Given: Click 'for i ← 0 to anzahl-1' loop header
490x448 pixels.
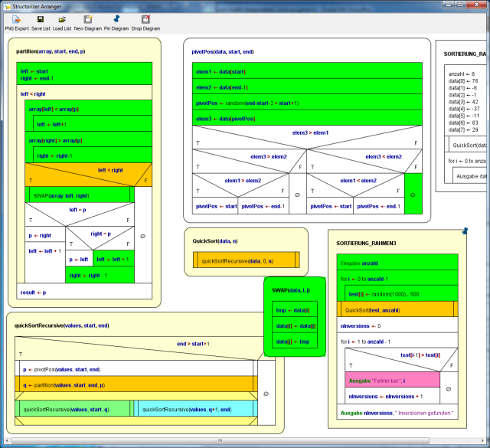Looking at the screenshot, I should [x=397, y=278].
